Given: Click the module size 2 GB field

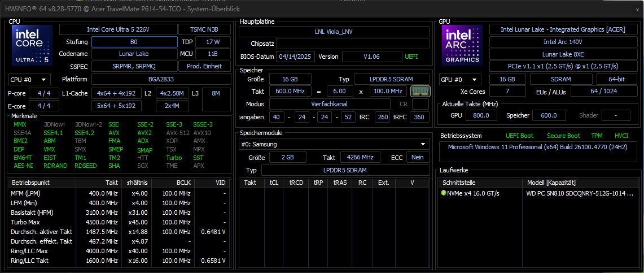Looking at the screenshot, I should pos(287,157).
